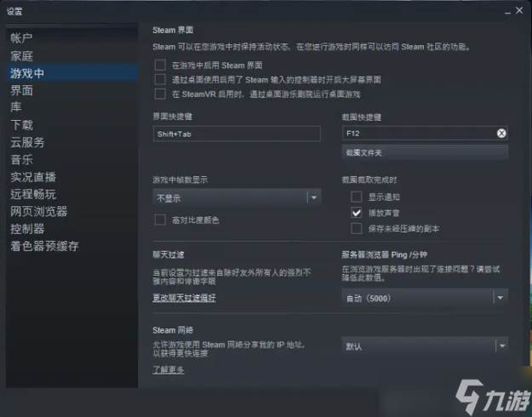Click 服务器浏览器 Ping /分钟 heading
This screenshot has height=417, width=532.
click(x=385, y=254)
